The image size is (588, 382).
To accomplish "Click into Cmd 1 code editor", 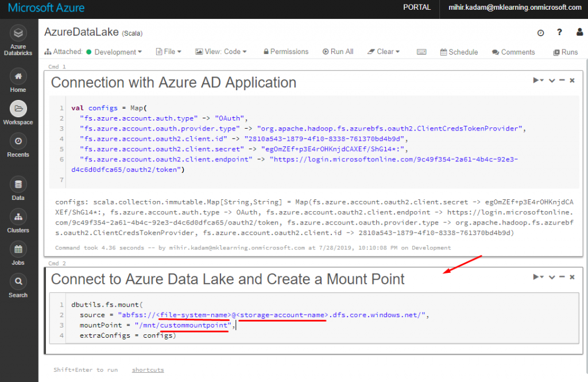I will click(x=314, y=142).
